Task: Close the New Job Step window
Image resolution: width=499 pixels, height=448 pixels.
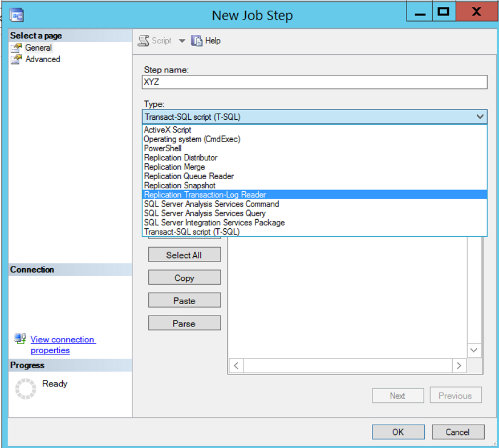Action: [x=477, y=12]
